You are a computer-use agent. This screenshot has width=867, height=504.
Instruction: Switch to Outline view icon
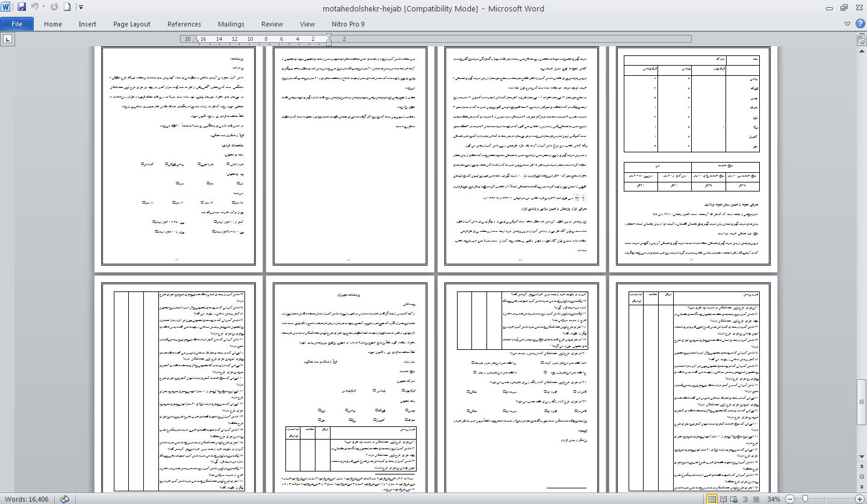point(745,499)
